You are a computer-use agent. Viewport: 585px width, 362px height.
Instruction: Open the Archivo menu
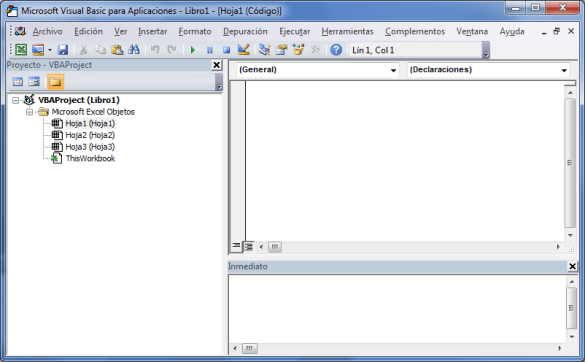pos(47,31)
